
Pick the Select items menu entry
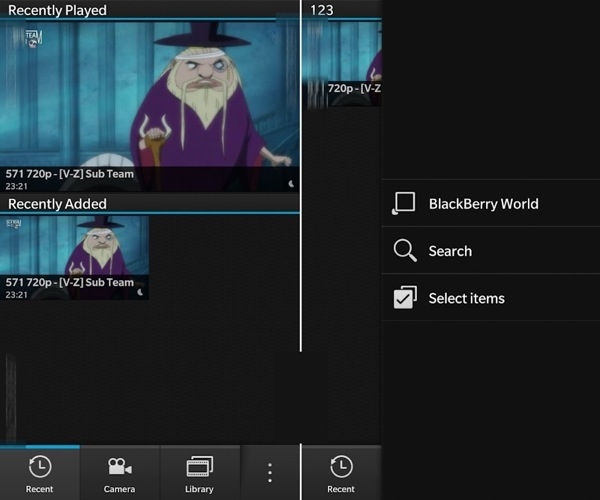(466, 298)
